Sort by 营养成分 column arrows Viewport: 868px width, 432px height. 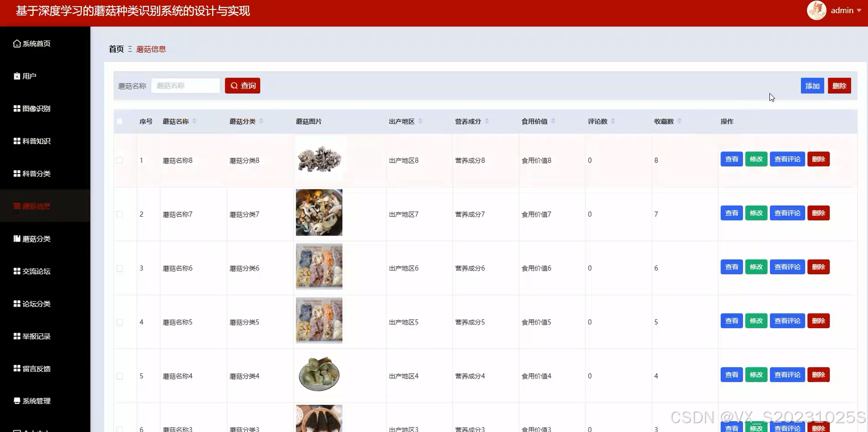[x=487, y=121]
